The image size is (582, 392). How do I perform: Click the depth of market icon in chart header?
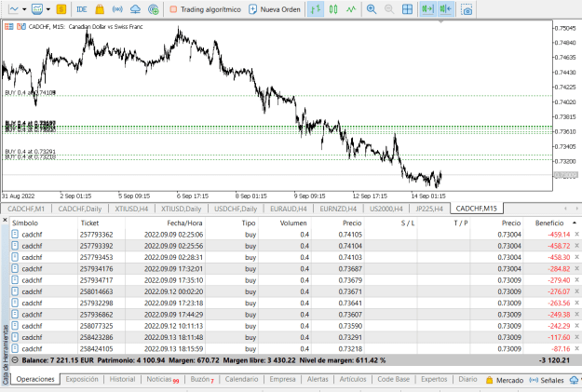[x=21, y=26]
